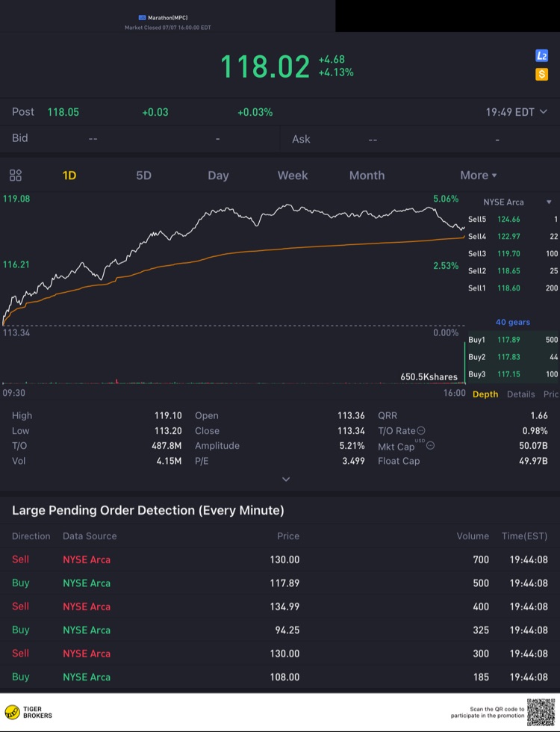Image resolution: width=560 pixels, height=732 pixels.
Task: Click the Low value 113.20
Action: (168, 431)
